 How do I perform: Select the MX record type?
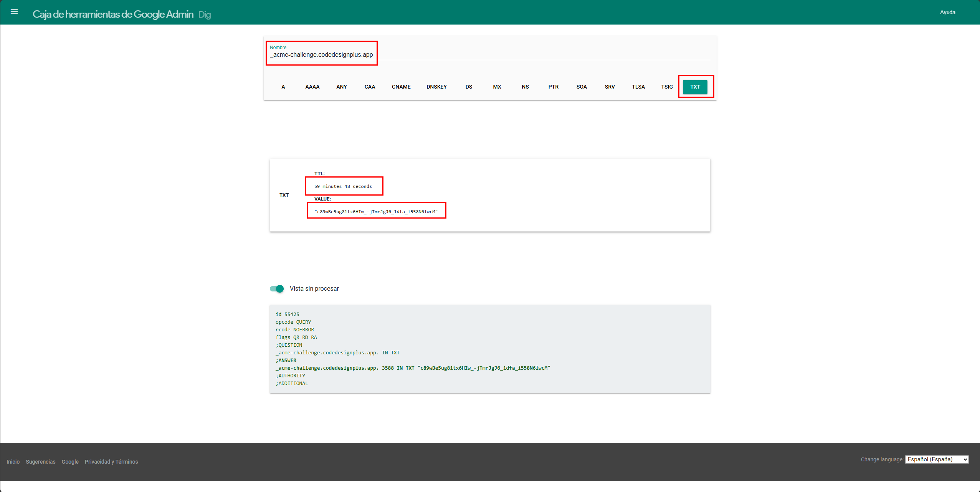pos(497,87)
